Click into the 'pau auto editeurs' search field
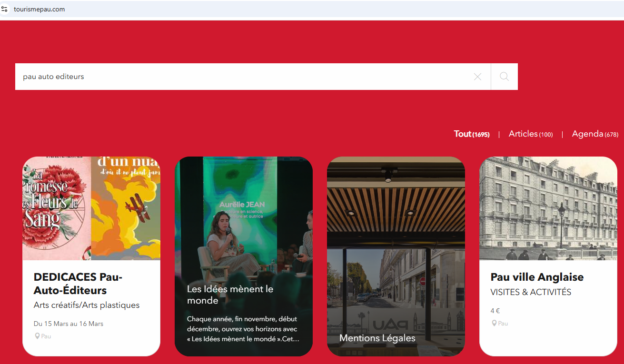This screenshot has width=624, height=364. pos(238,77)
